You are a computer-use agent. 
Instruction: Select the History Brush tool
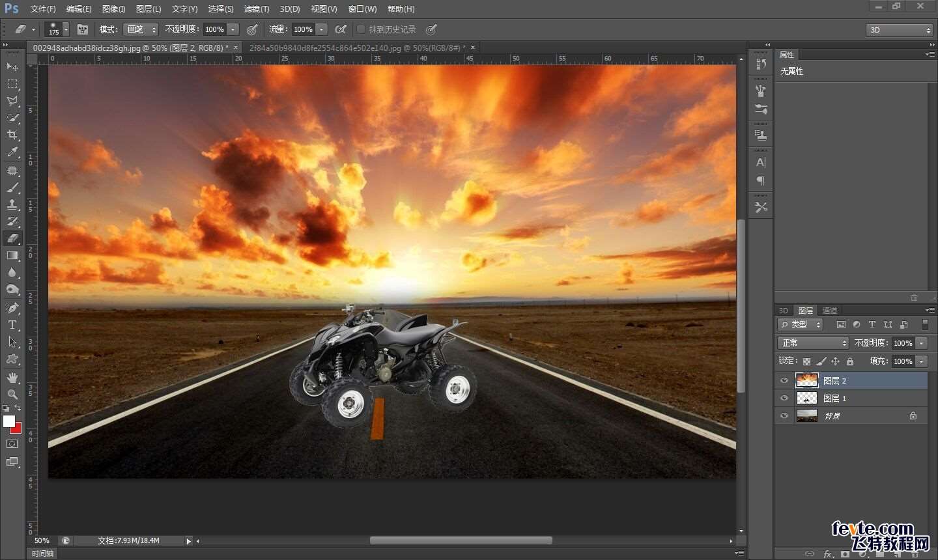pos(12,221)
